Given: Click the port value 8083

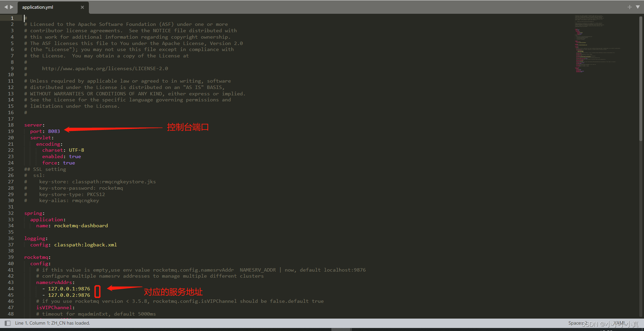Looking at the screenshot, I should coord(54,131).
